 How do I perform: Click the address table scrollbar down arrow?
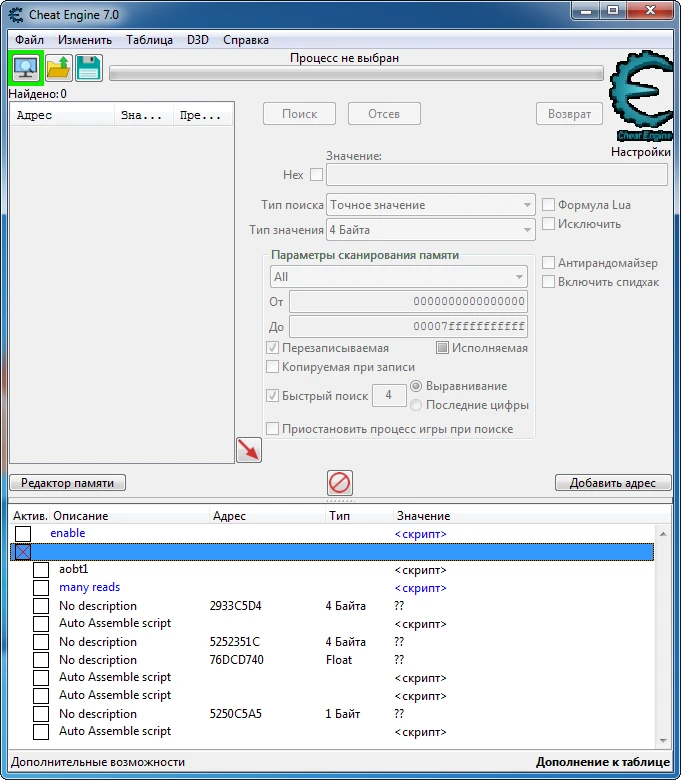tap(663, 741)
